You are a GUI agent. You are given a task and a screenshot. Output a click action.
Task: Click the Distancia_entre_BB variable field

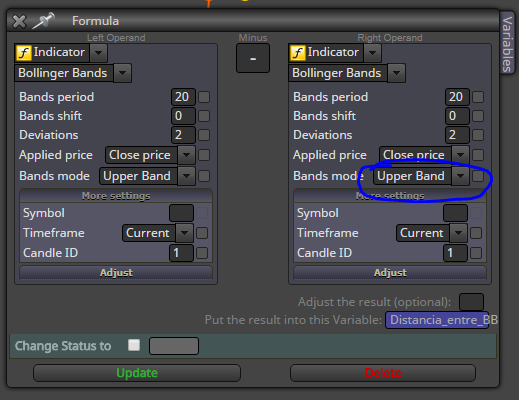[x=437, y=320]
